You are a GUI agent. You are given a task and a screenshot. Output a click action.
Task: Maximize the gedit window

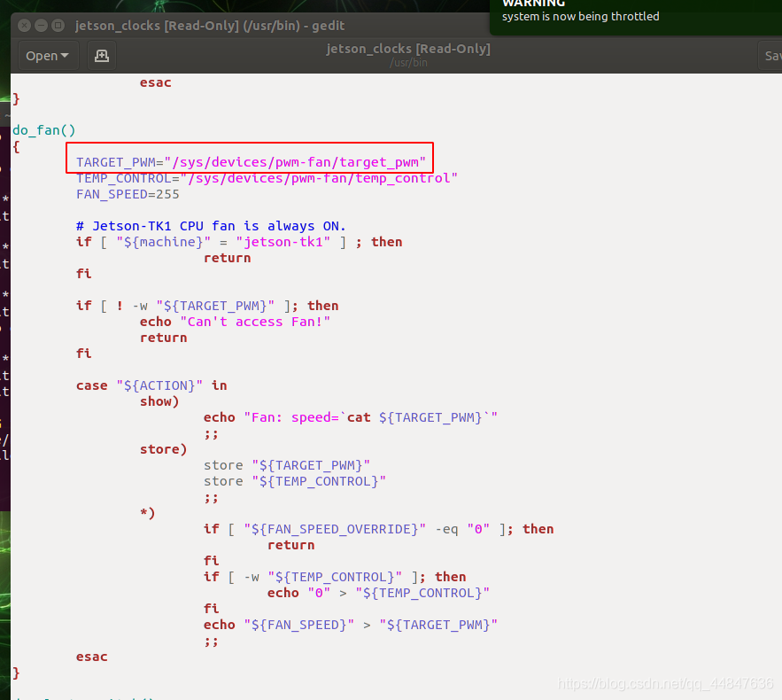click(58, 26)
